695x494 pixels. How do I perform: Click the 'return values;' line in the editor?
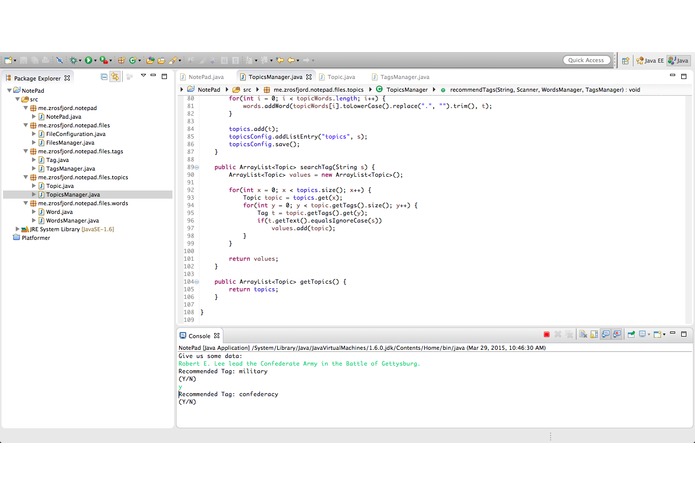254,259
